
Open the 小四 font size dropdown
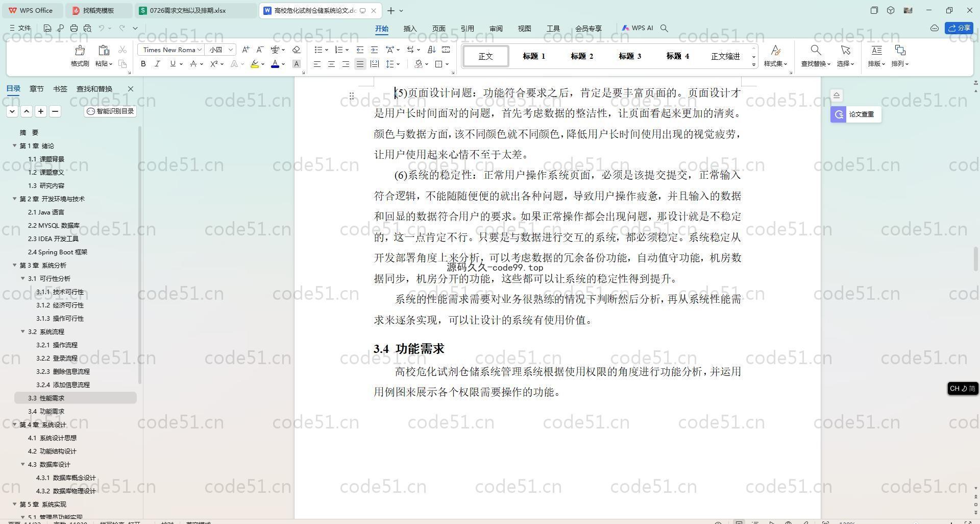[231, 50]
